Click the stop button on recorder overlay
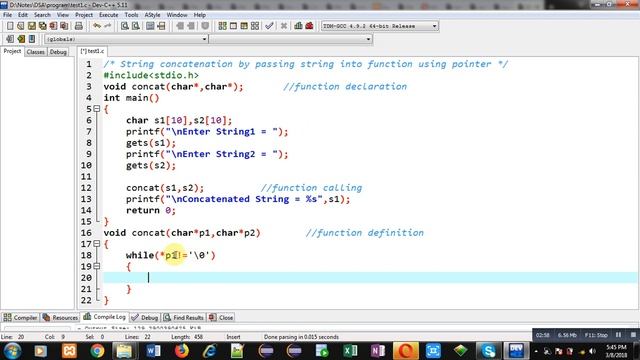640x360 pixels. [x=633, y=335]
